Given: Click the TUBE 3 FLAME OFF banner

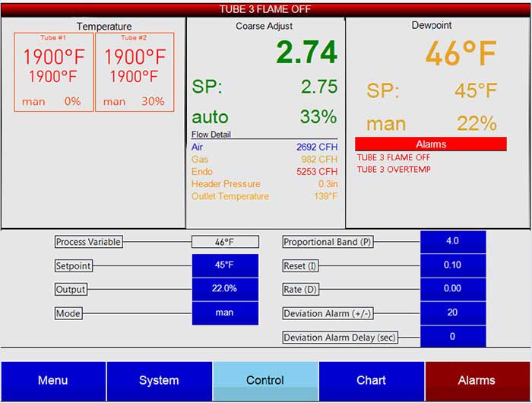Looking at the screenshot, I should point(265,9).
